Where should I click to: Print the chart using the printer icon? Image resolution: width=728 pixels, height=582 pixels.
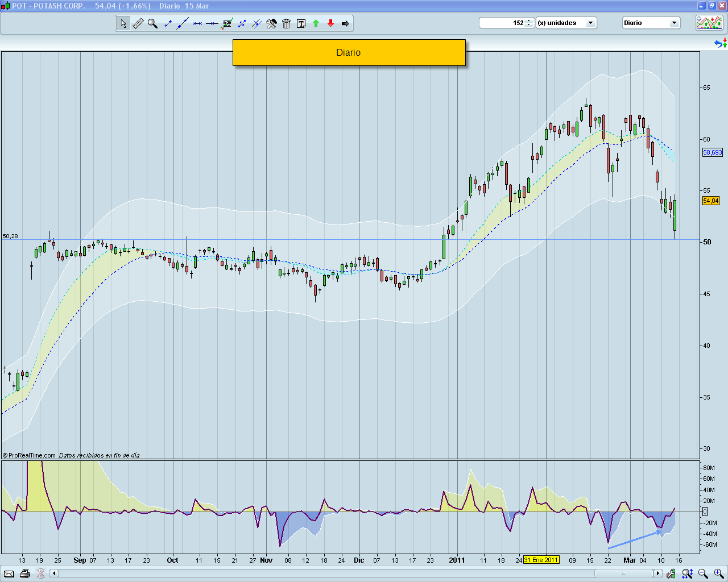tap(25, 574)
